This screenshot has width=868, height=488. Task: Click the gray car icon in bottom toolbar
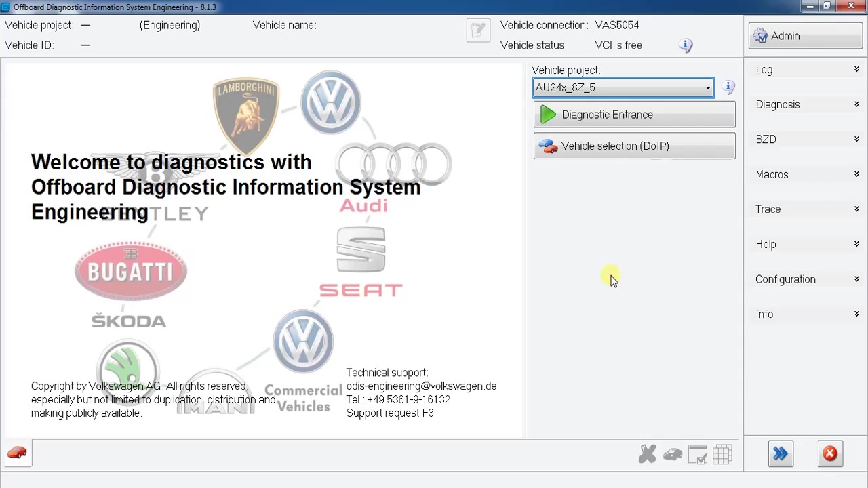pyautogui.click(x=673, y=454)
